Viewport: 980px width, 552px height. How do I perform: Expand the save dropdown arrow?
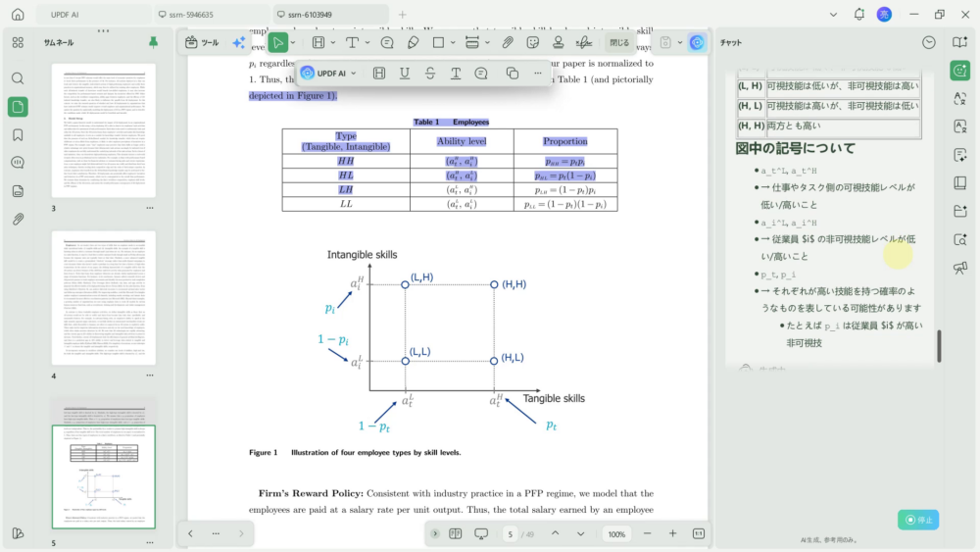pyautogui.click(x=680, y=42)
